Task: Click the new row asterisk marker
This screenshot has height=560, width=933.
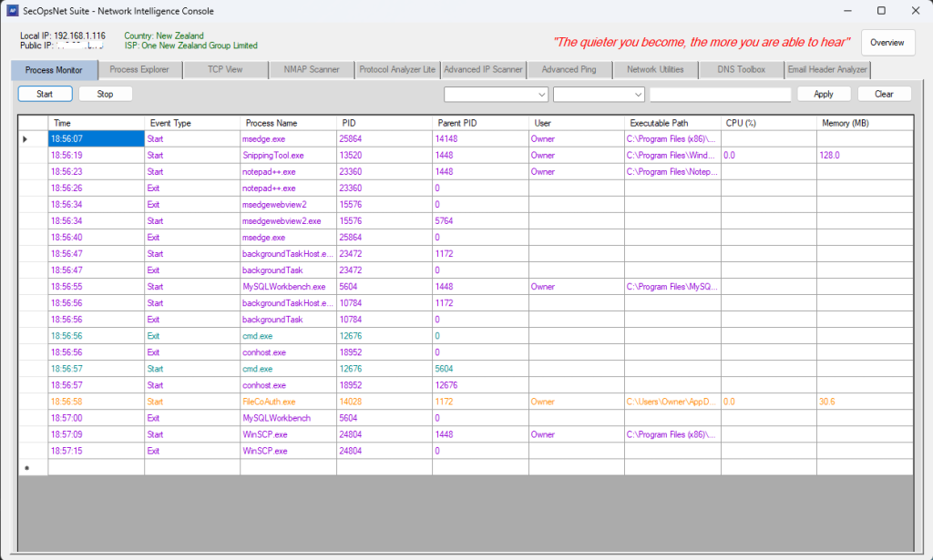Action: tap(26, 467)
